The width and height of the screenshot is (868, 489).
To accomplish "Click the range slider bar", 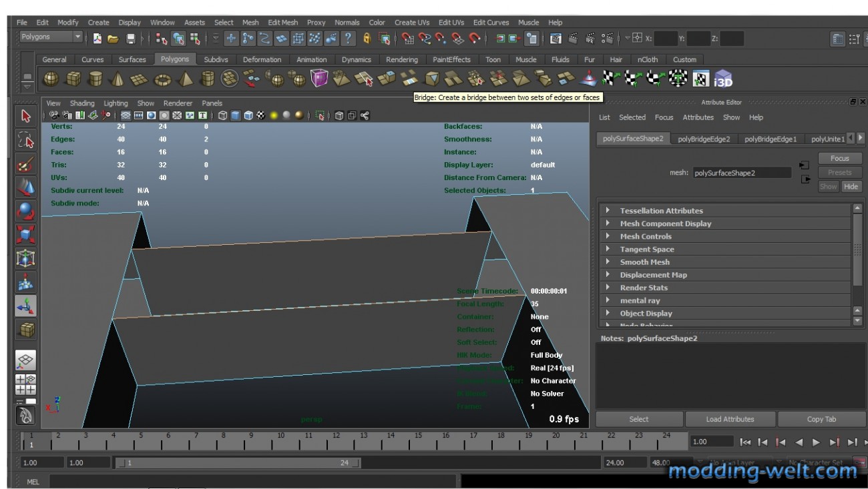I will click(x=238, y=462).
